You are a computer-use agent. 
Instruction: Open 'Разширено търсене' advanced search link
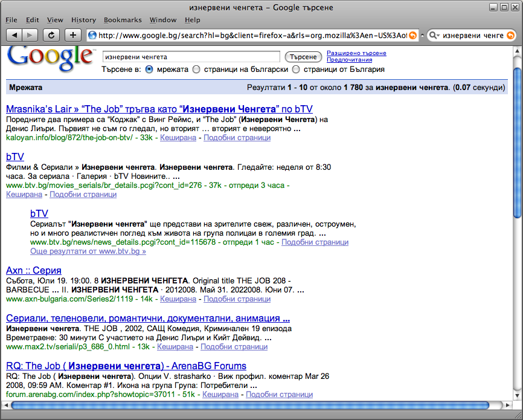(356, 53)
